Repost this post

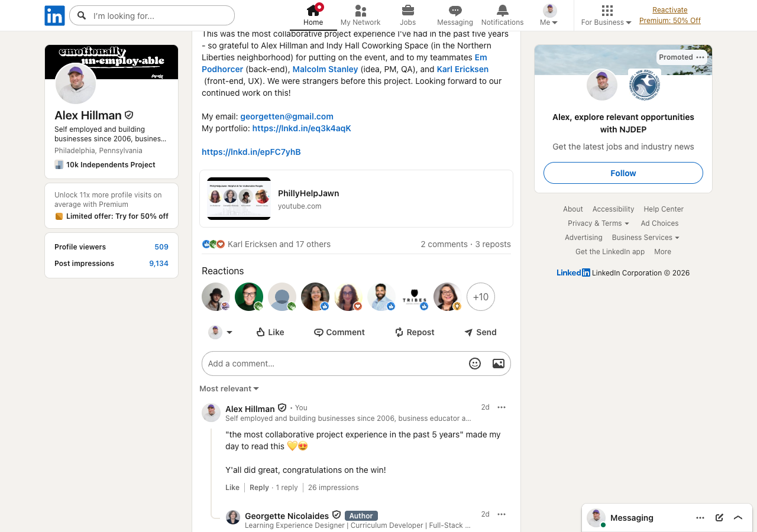(415, 332)
